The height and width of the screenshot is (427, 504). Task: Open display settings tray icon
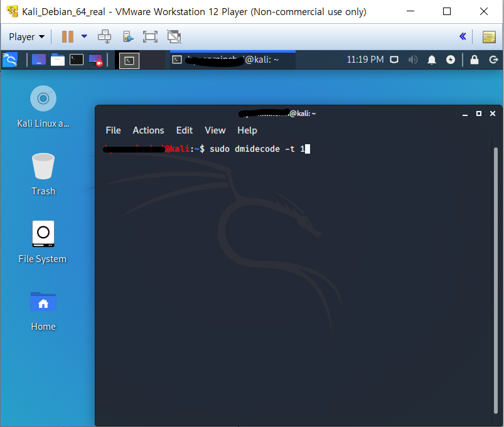[394, 60]
